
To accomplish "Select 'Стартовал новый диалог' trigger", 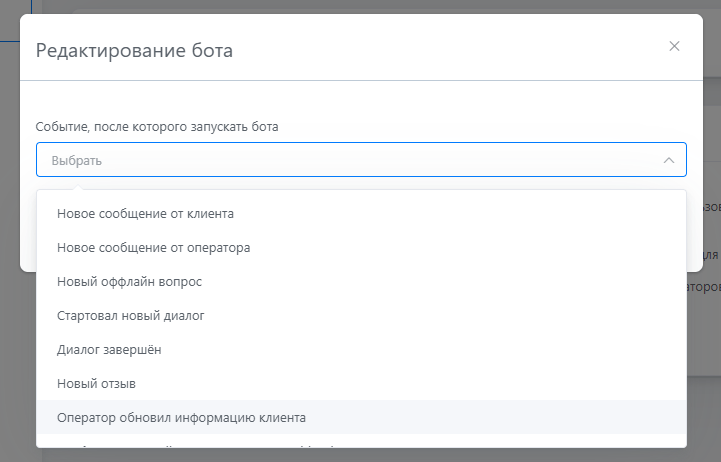I will pos(131,315).
